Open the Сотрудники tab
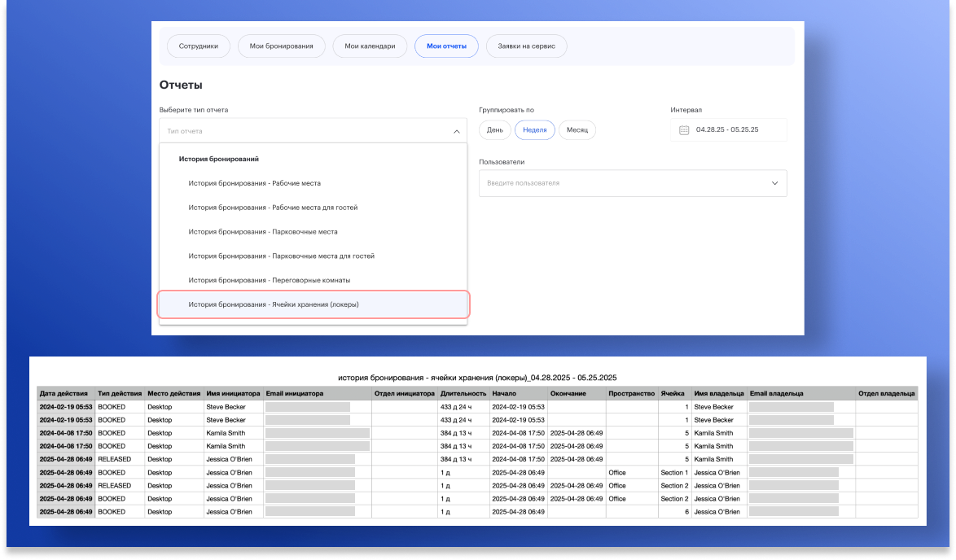This screenshot has width=956, height=560. pyautogui.click(x=198, y=46)
